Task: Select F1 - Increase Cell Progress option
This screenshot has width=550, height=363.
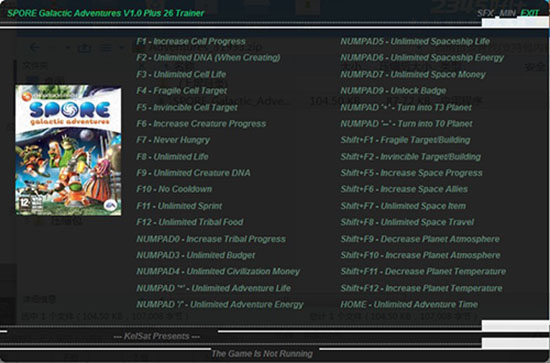Action: (191, 41)
